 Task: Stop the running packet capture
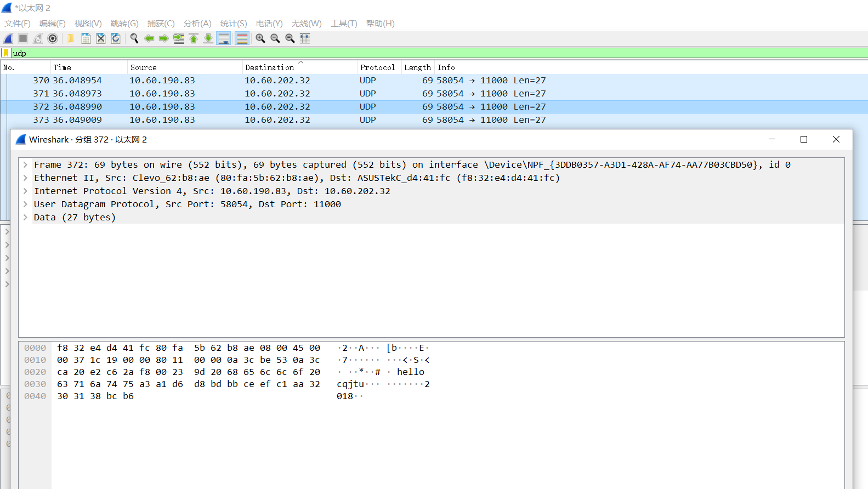click(23, 38)
